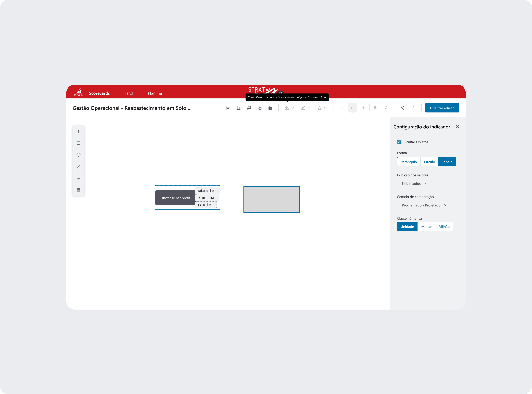Viewport: 532px width, 394px height.
Task: Uncheck the Ocultar Objetos checkbox
Action: (399, 142)
